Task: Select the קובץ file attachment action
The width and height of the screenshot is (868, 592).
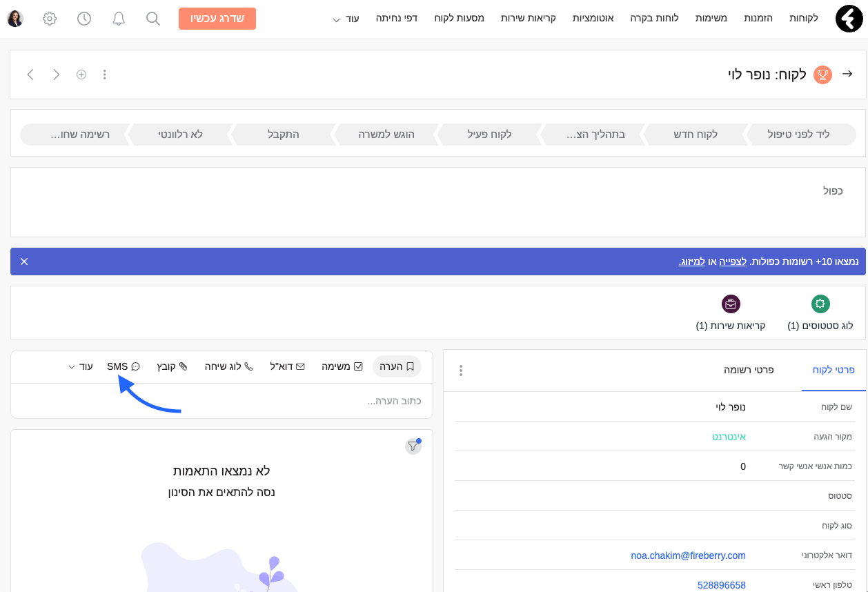Action: 172,366
